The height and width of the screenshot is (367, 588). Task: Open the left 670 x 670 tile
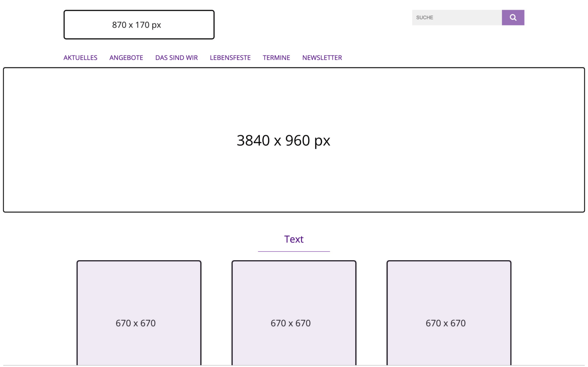[139, 313]
